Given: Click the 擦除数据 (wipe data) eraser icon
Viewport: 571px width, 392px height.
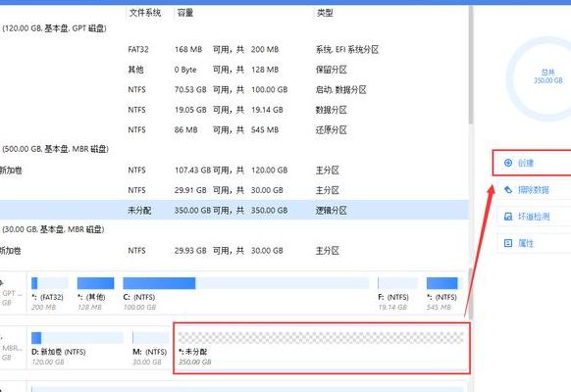Looking at the screenshot, I should (x=508, y=189).
